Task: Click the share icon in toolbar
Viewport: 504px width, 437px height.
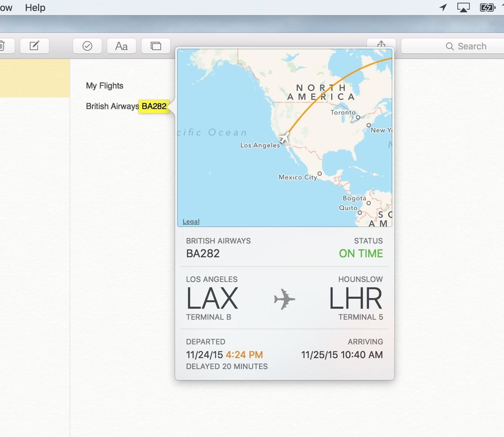Action: [381, 44]
